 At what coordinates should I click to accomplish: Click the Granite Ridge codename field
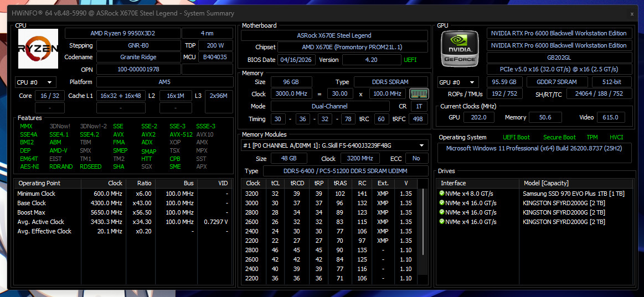(138, 57)
